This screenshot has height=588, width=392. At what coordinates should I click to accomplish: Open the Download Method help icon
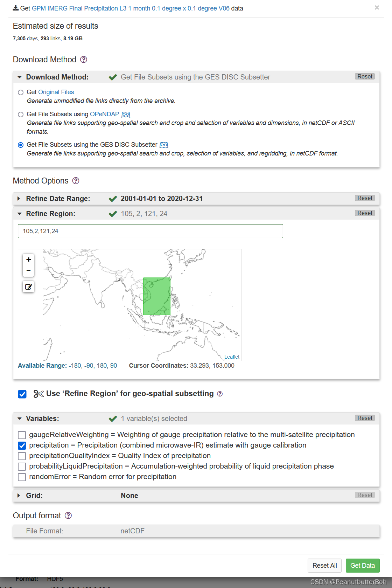point(83,60)
